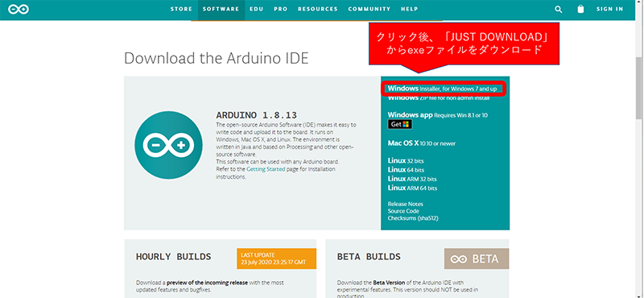Click the page vertical scrollbar thumb
644x298 pixels.
point(639,88)
